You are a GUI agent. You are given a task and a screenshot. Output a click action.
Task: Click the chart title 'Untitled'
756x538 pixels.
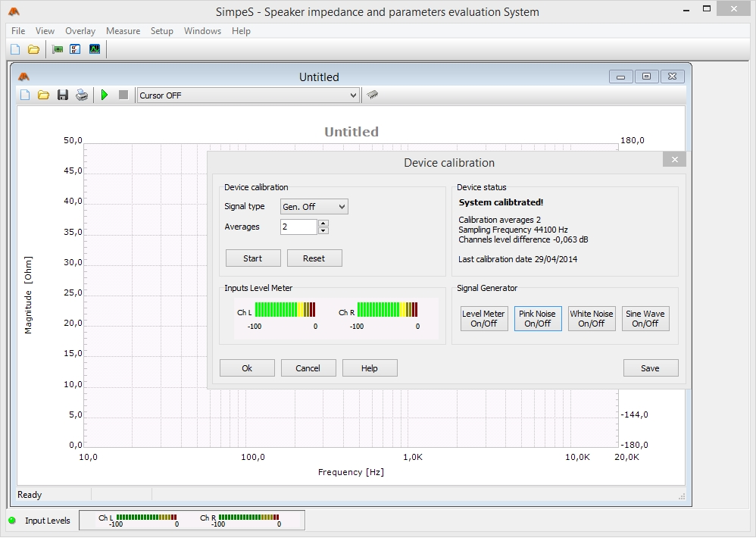pyautogui.click(x=351, y=132)
